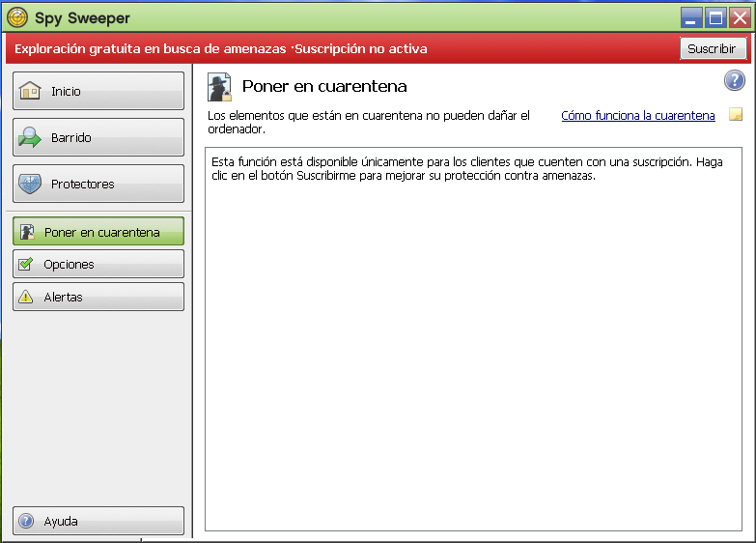Image resolution: width=756 pixels, height=543 pixels.
Task: Minimize the Spy Sweeper window
Action: 691,17
